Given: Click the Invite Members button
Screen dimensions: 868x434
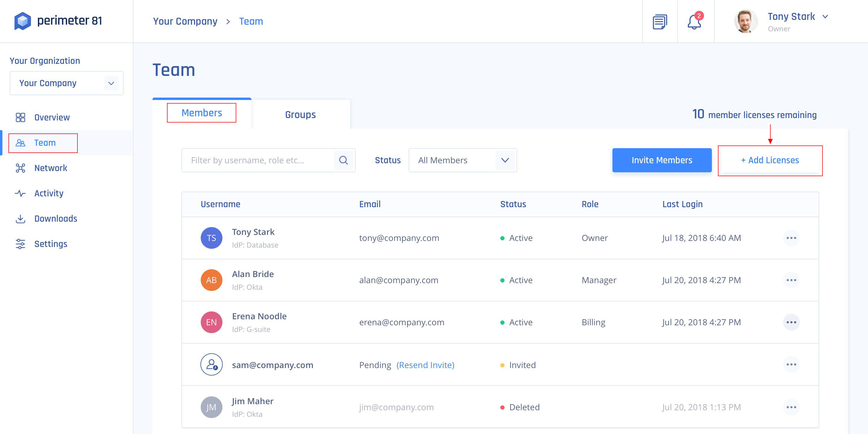Looking at the screenshot, I should (x=662, y=160).
